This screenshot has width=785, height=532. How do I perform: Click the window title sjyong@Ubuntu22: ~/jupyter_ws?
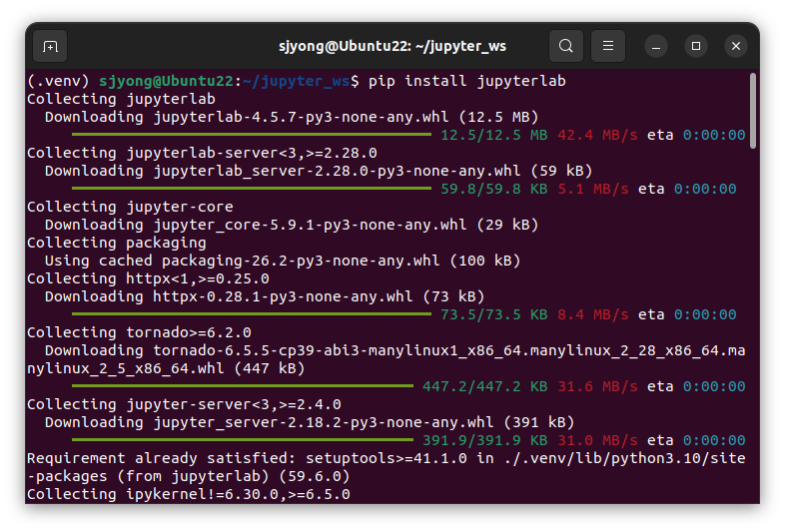392,46
